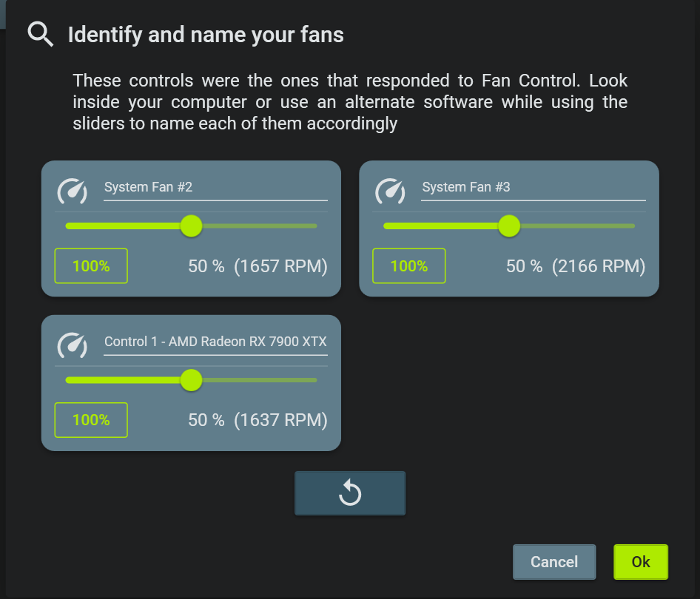
Task: Click the speedometer icon for System Fan #3
Action: 390,191
